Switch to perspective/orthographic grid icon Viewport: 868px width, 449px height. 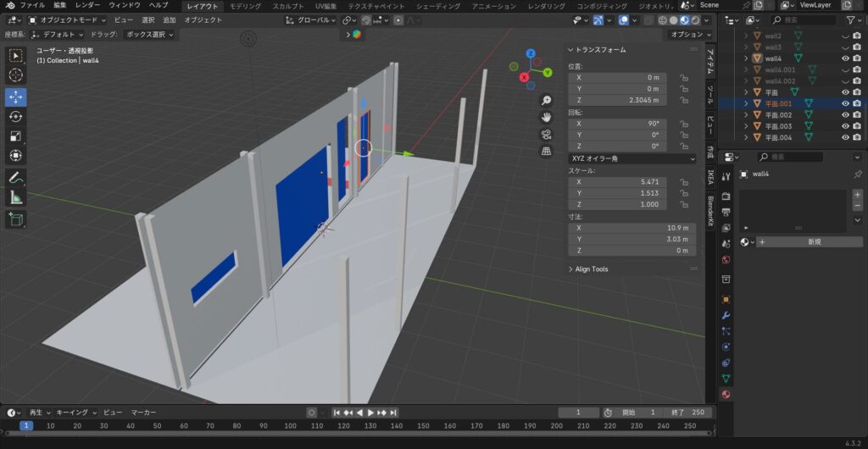[x=547, y=151]
